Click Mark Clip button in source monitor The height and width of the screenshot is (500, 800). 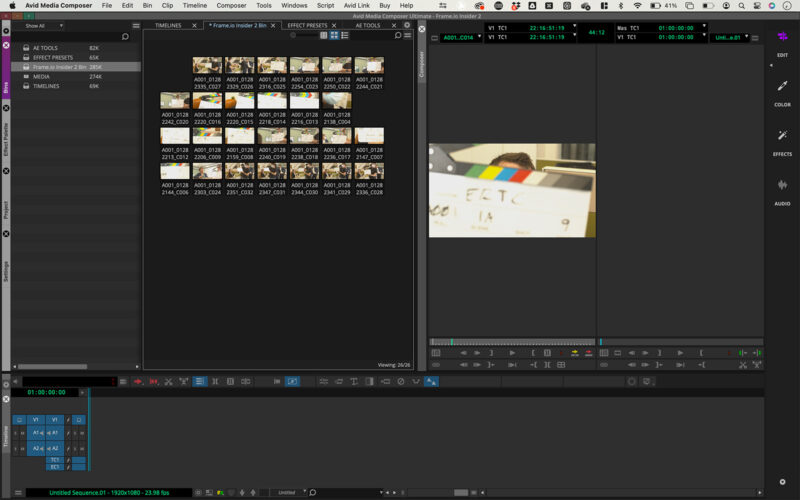pos(547,353)
